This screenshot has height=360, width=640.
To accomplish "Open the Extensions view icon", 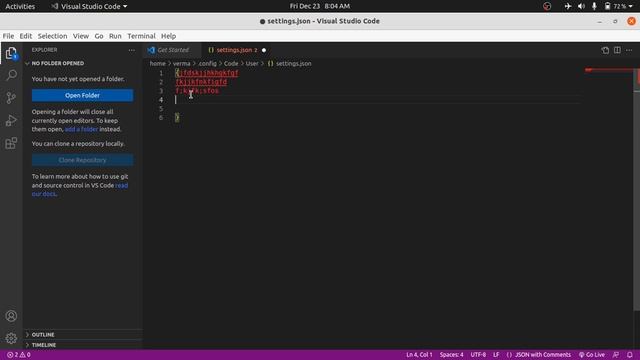I will (x=11, y=143).
